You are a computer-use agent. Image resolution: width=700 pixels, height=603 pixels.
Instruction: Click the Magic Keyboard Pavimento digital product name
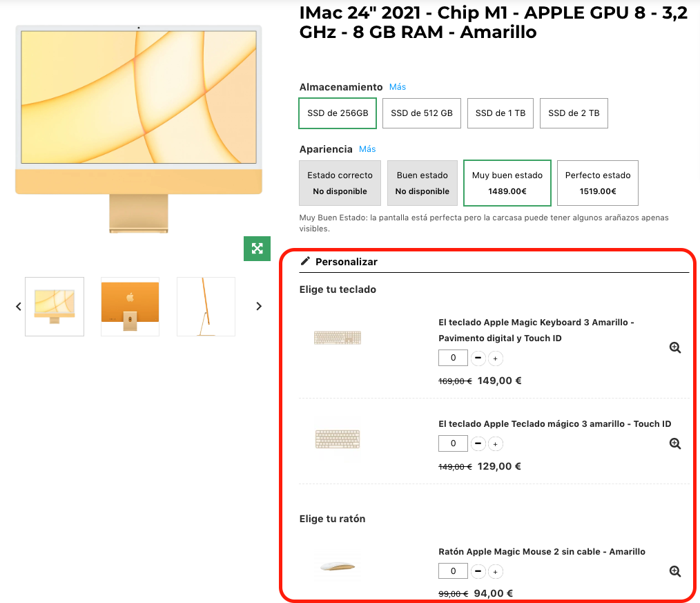coord(536,330)
